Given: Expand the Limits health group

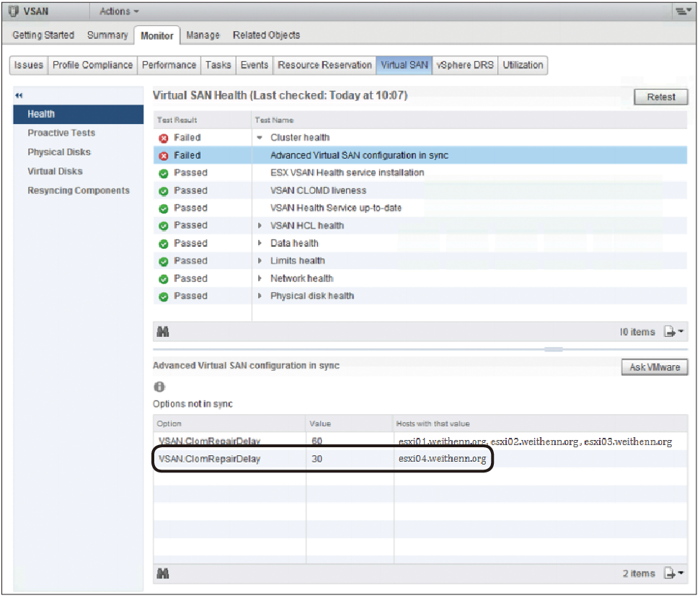Looking at the screenshot, I should coord(260,261).
